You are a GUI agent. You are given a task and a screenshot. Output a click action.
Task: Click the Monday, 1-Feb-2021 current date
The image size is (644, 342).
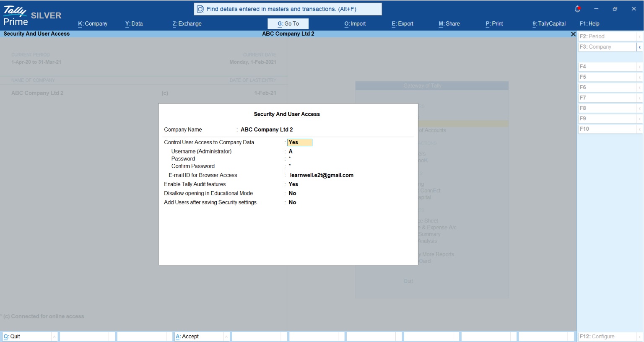253,62
